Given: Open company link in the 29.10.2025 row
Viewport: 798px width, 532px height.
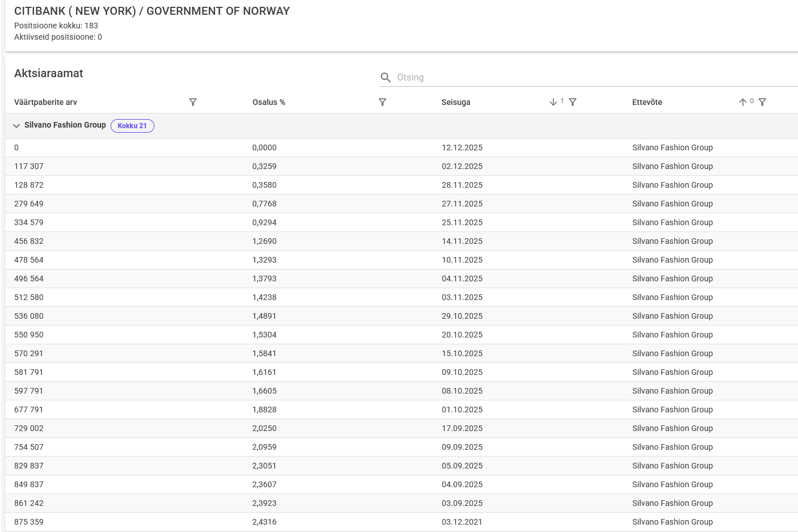Looking at the screenshot, I should 672,316.
